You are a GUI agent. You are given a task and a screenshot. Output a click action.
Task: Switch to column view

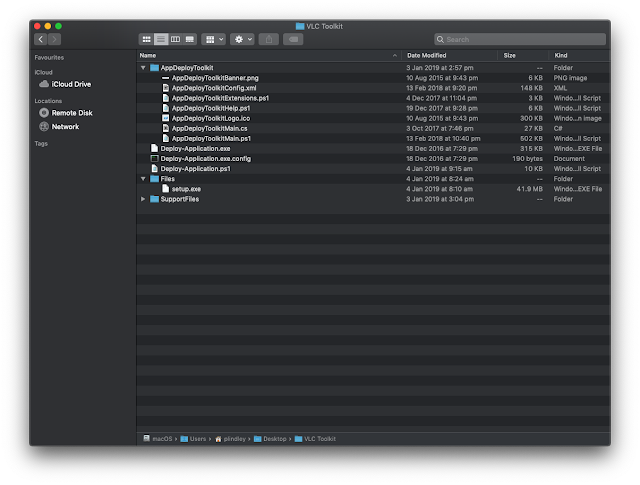pyautogui.click(x=175, y=39)
